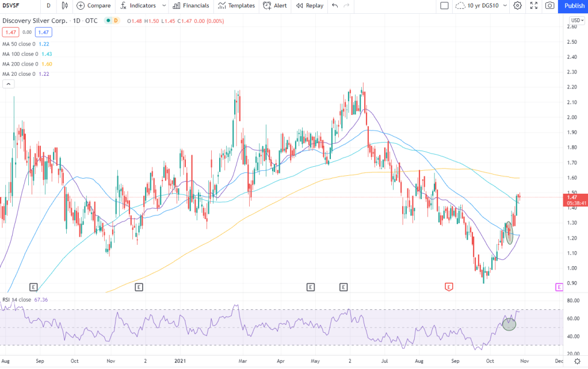
Task: Start bar Replay mode
Action: 310,6
